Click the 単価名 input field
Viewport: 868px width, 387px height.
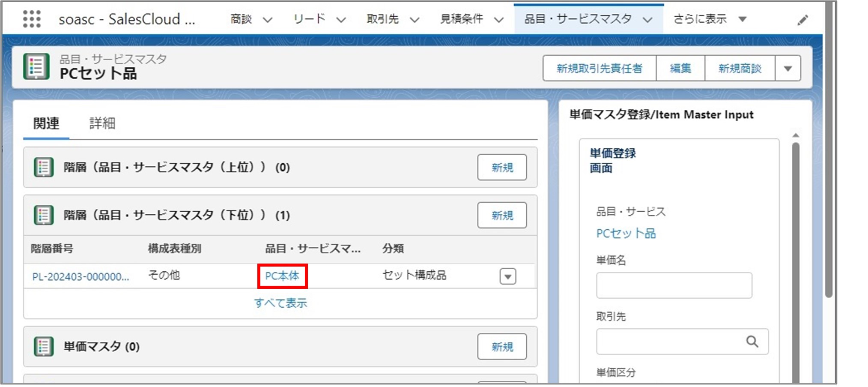pos(674,285)
